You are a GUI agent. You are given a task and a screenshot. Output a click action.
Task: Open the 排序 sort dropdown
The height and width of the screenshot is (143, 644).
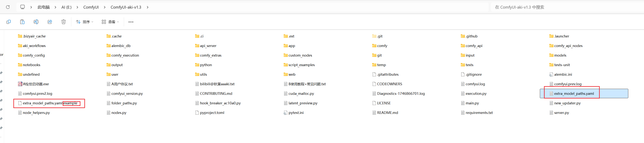pos(84,22)
